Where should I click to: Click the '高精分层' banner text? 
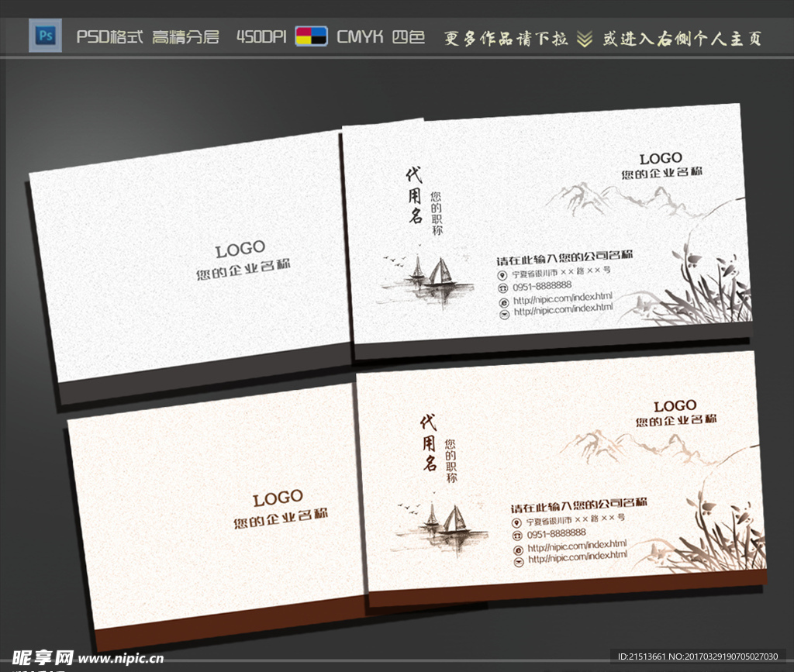[x=186, y=36]
